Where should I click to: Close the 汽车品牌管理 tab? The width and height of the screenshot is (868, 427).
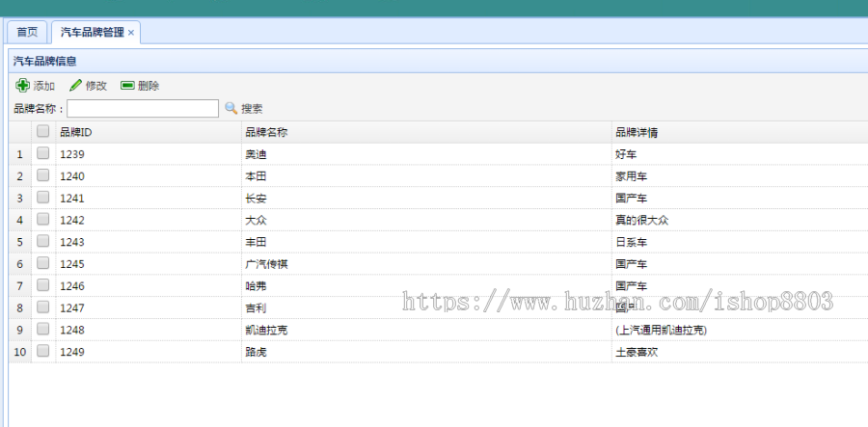(131, 33)
